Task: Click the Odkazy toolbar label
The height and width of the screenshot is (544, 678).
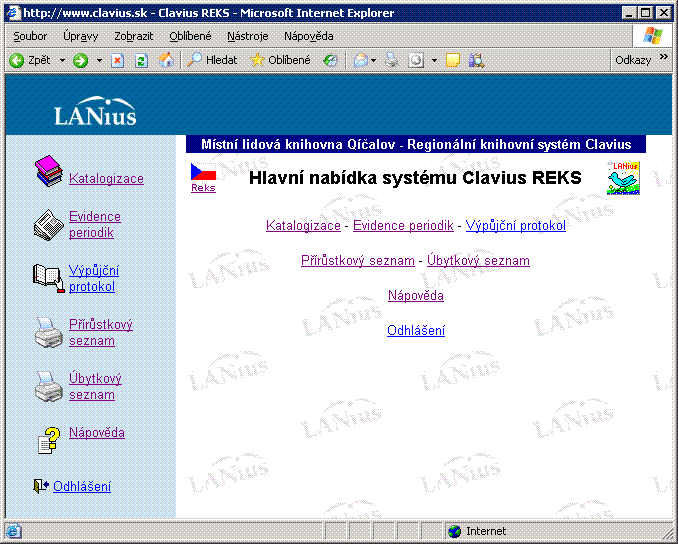Action: click(x=633, y=60)
